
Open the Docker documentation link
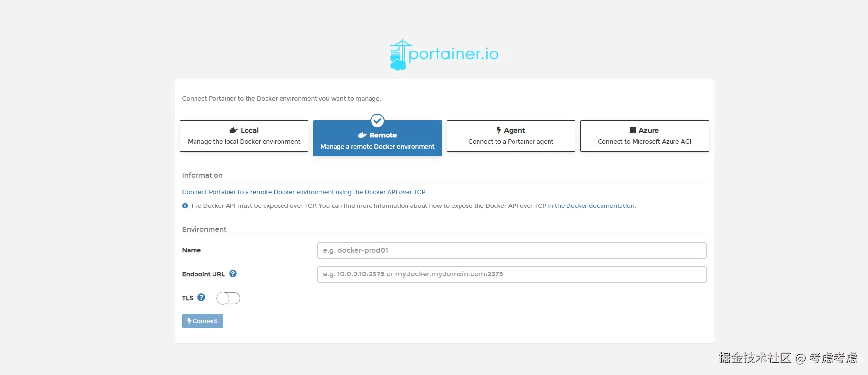591,206
